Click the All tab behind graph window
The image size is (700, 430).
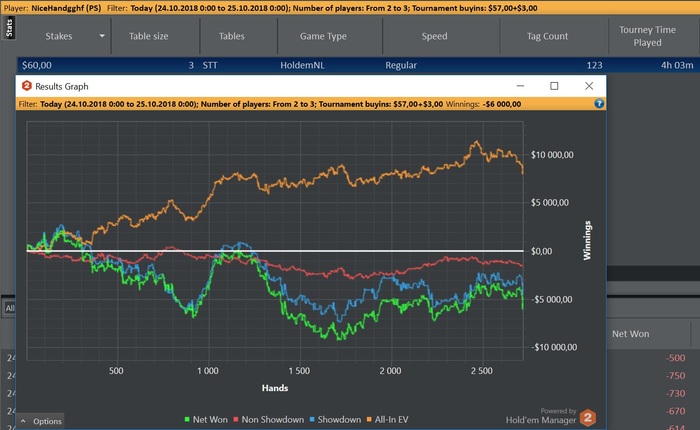[9, 308]
